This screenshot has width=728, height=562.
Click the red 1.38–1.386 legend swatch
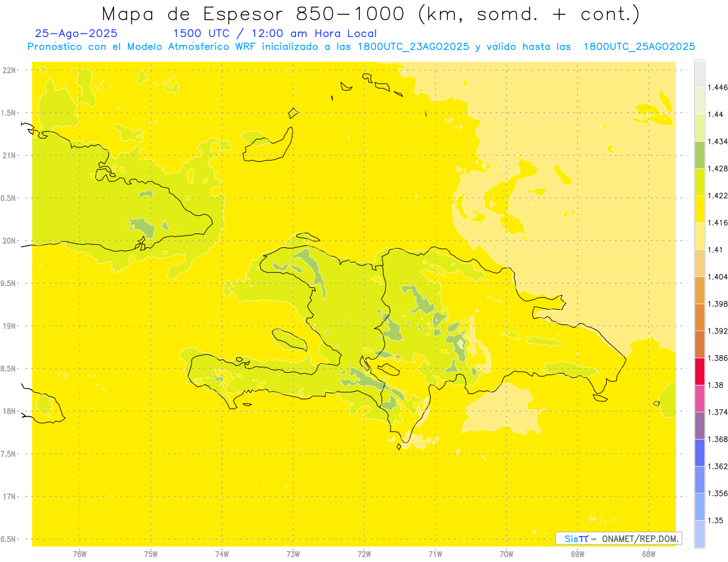699,371
